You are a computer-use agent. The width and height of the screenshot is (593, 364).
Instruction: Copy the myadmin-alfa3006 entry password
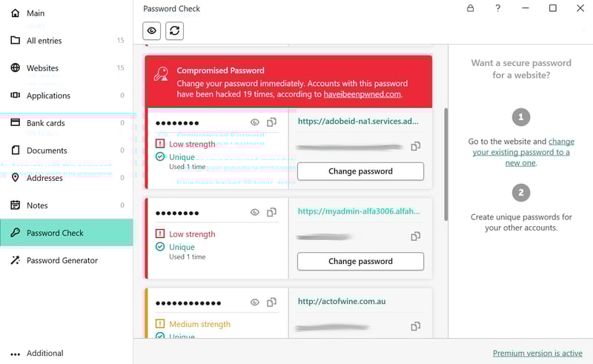271,212
